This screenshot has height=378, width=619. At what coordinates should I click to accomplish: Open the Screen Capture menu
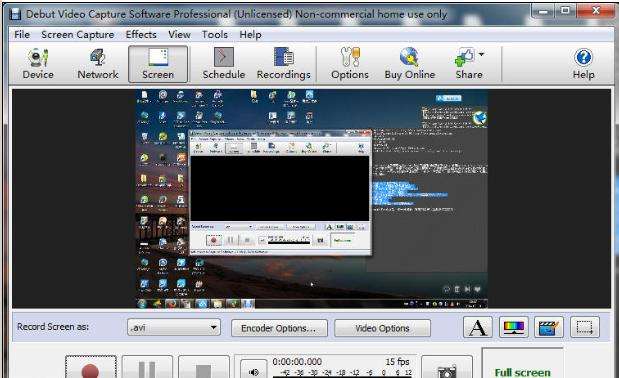tap(77, 35)
